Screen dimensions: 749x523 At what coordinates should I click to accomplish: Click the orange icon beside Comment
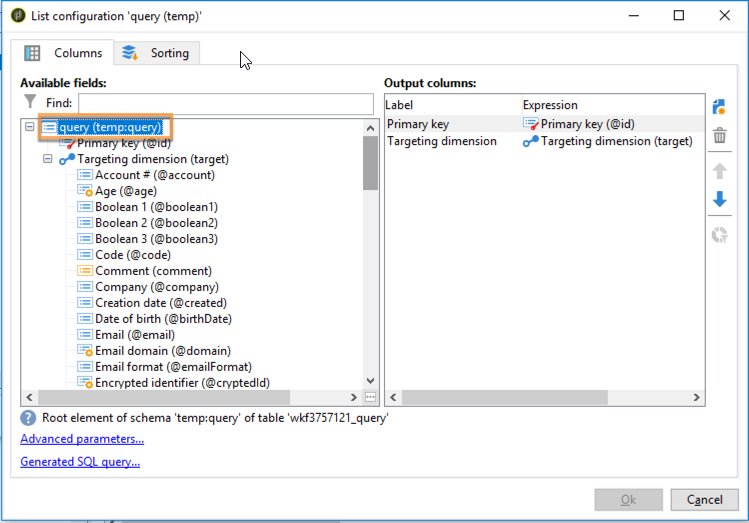85,271
